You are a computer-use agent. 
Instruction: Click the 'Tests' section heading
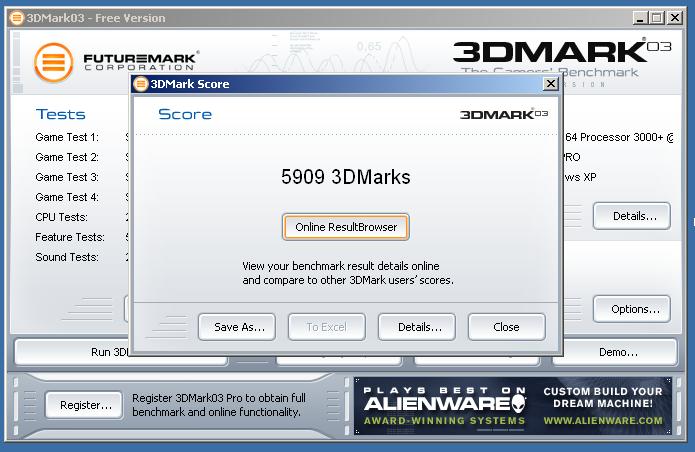tap(61, 114)
